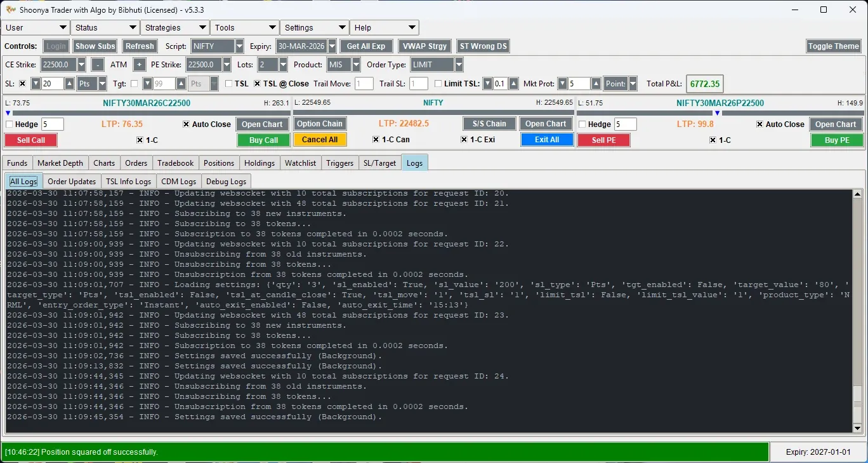868x463 pixels.
Task: Switch to the Orders tab
Action: (x=136, y=163)
